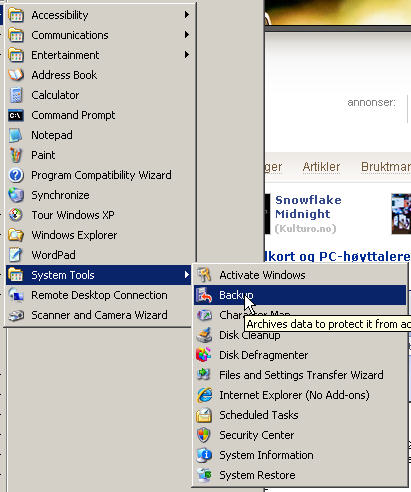Open Disk Defragmenter menu entry

pos(300,355)
